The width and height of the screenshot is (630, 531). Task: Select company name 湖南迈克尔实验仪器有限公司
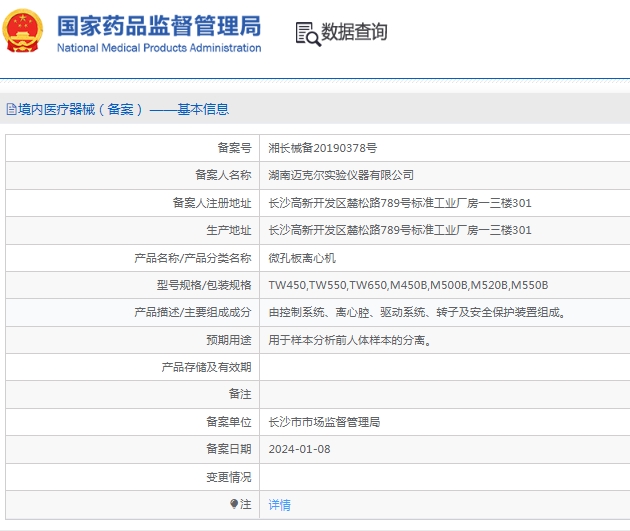click(341, 175)
